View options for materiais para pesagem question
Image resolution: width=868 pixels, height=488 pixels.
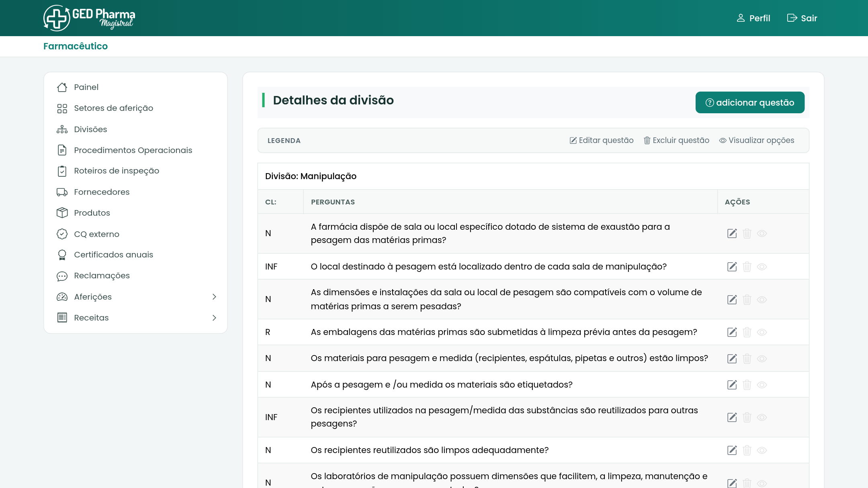(x=762, y=359)
